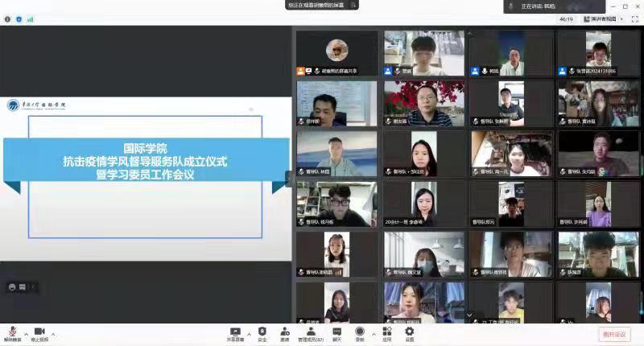Open the 安全 security shield icon
Viewport: 644px width, 346px height.
(262, 332)
